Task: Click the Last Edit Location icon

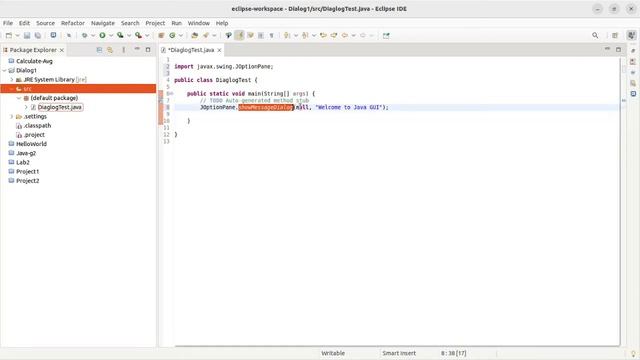Action: 323,36
